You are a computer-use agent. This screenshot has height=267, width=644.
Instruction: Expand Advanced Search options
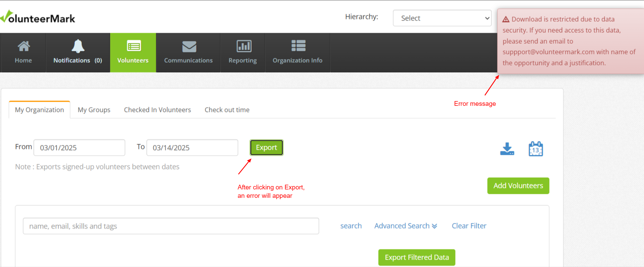(405, 226)
